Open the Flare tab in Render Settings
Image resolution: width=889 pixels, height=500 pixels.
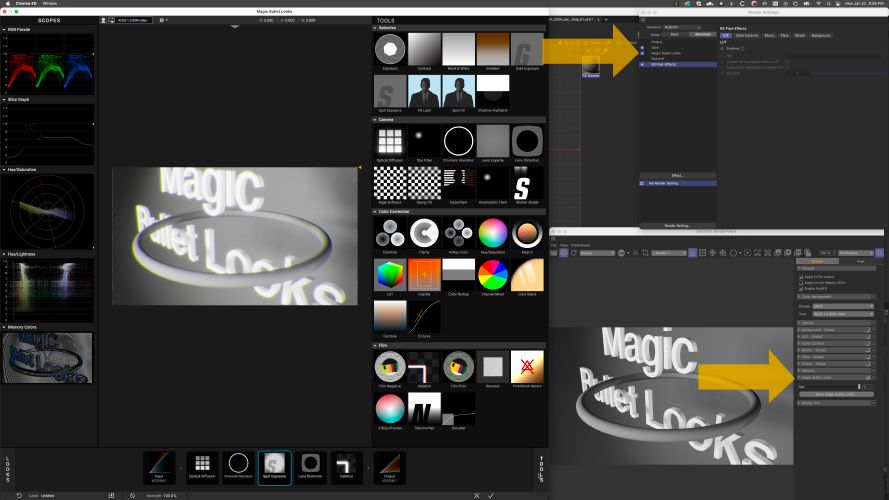[x=785, y=36]
